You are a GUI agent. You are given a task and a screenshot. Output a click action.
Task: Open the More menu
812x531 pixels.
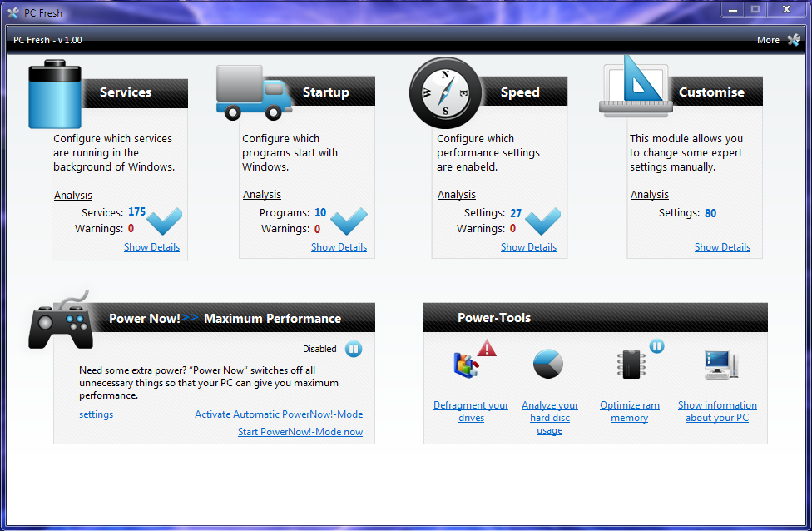[x=768, y=40]
